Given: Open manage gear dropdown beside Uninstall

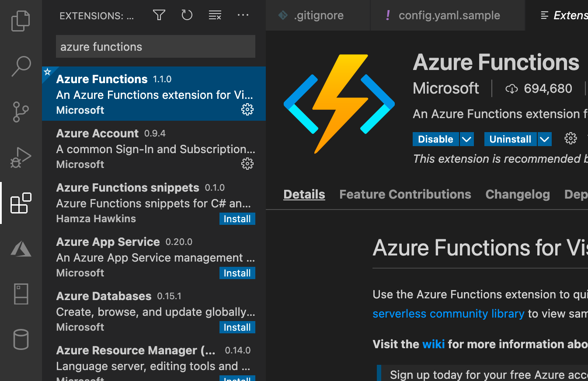Looking at the screenshot, I should pos(571,139).
